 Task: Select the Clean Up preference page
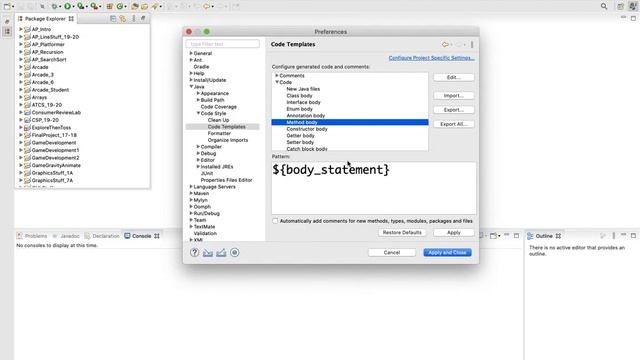[x=218, y=120]
